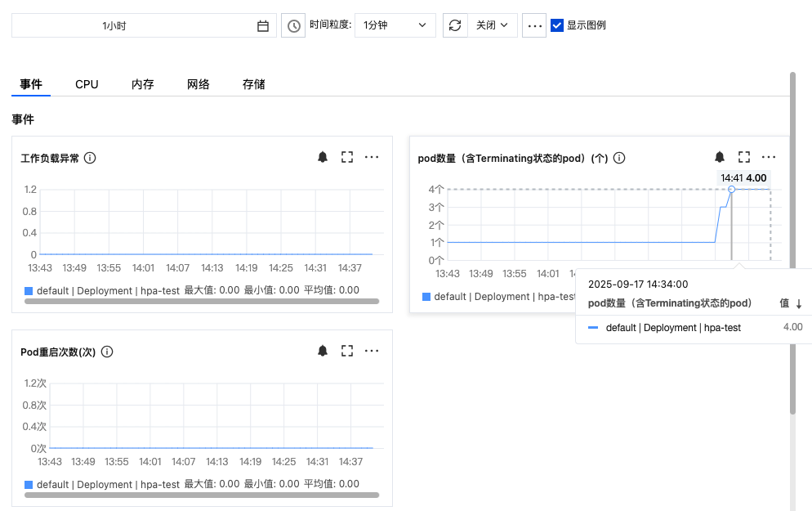Screen dimensions: 812x511
Task: Open the 时间粒度 1分钟 dropdown
Action: [x=395, y=25]
